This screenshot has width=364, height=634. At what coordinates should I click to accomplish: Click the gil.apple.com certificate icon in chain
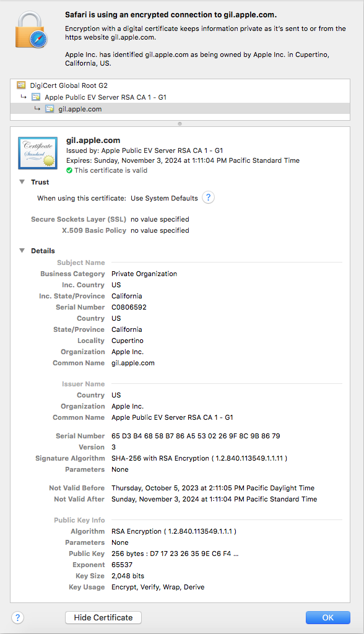pos(50,109)
